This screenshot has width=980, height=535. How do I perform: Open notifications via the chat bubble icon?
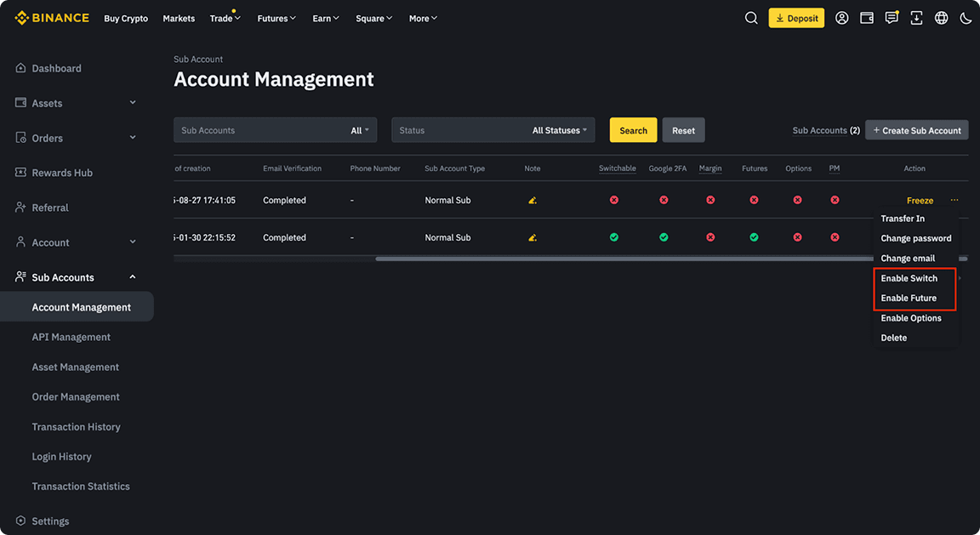(x=892, y=17)
